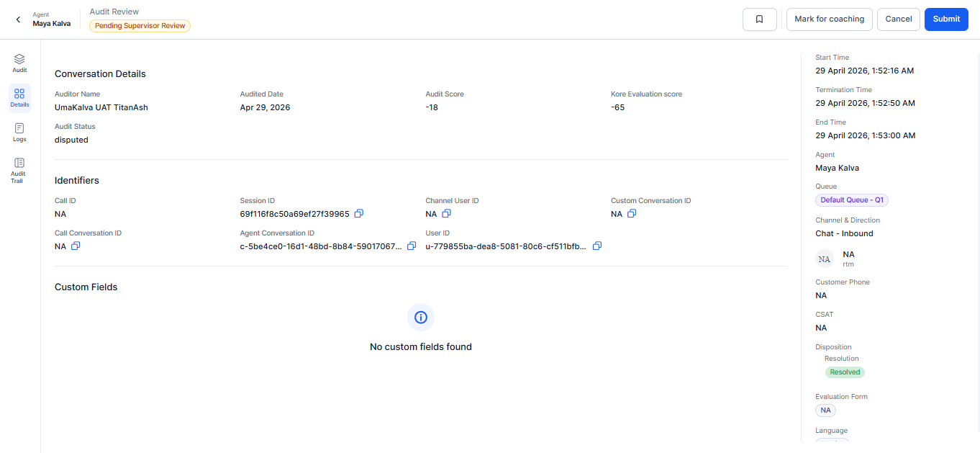980x453 pixels.
Task: Click Mark for coaching button
Action: (830, 19)
